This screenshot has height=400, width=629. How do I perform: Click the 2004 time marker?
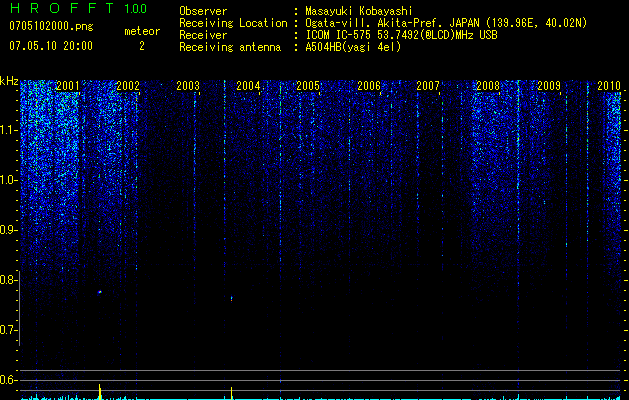tap(248, 86)
